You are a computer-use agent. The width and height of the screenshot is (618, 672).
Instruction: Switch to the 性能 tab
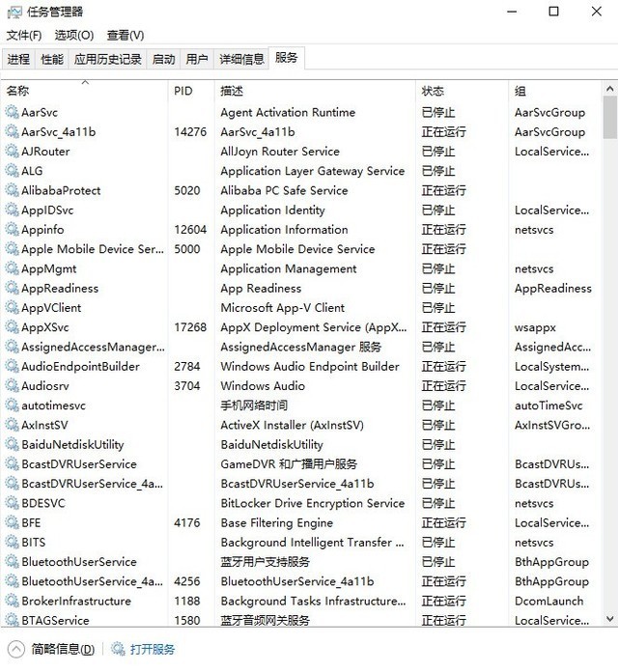click(52, 59)
